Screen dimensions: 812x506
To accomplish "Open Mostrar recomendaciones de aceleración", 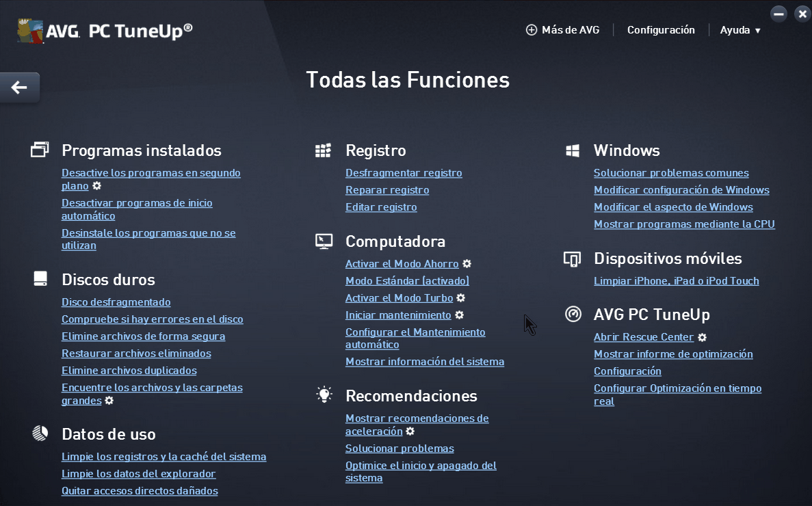I will [417, 424].
